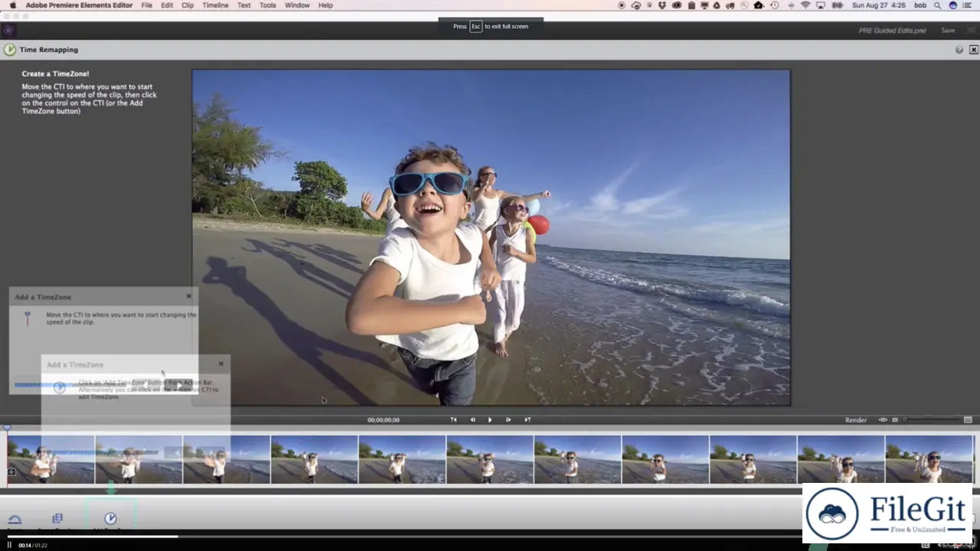Go to the next edit point

(x=528, y=419)
